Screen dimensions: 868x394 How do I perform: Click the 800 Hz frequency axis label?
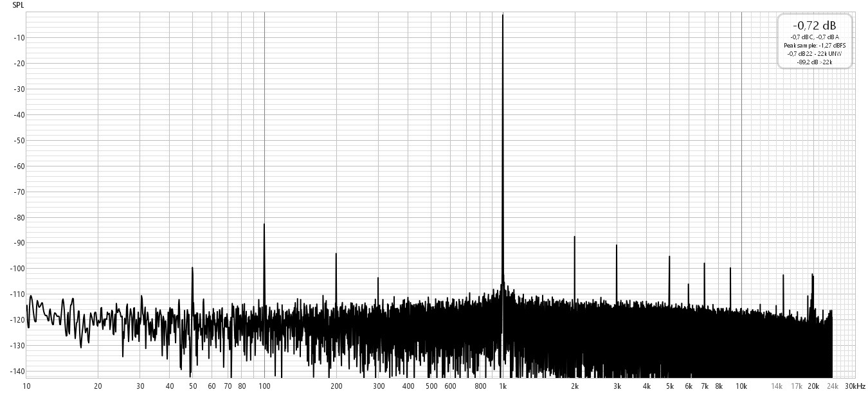click(480, 386)
